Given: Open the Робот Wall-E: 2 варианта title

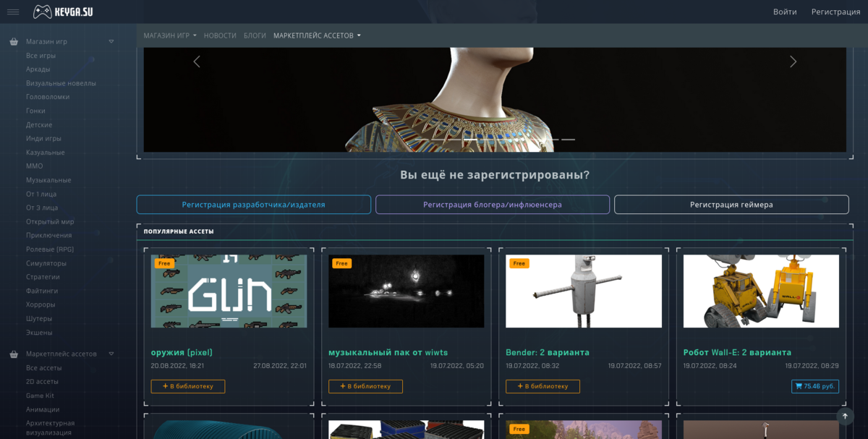Looking at the screenshot, I should click(x=737, y=352).
